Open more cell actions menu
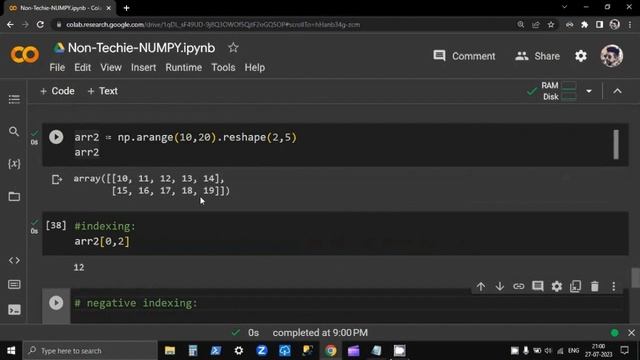Screen dimensions: 640x360 (613, 287)
